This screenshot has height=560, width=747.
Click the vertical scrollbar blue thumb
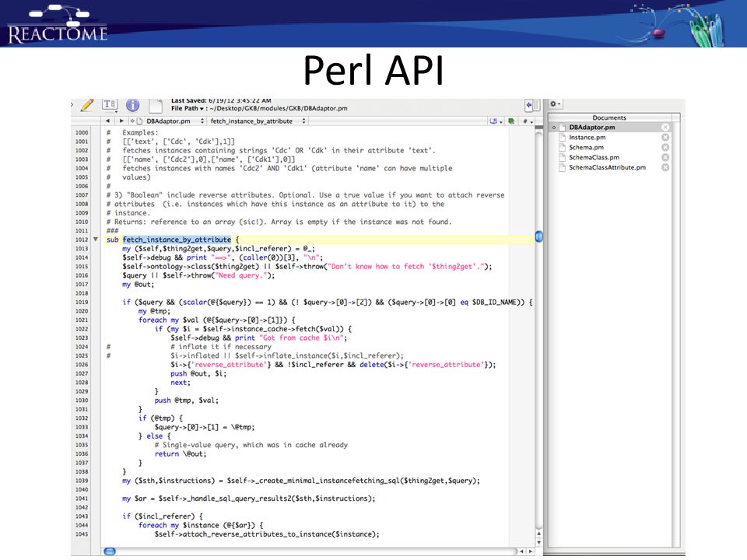pyautogui.click(x=538, y=236)
